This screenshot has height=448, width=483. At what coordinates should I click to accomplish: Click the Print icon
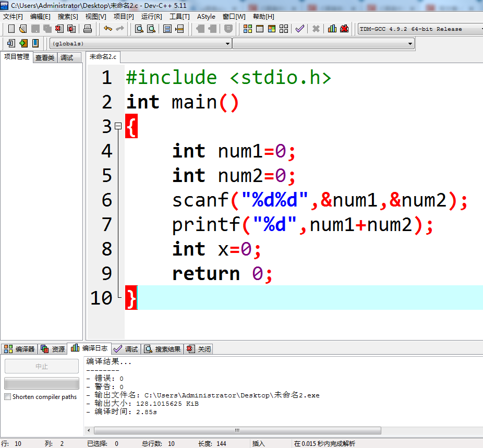point(88,29)
